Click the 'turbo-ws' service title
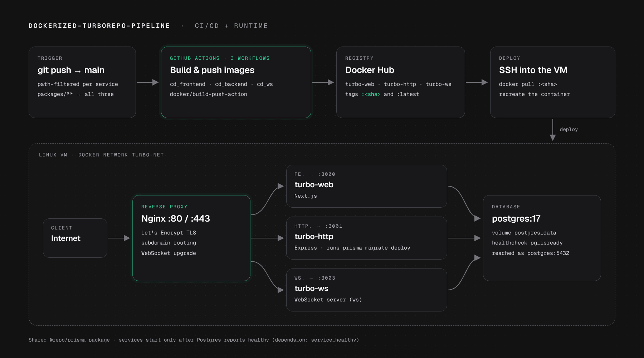This screenshot has width=644, height=358. 311,289
